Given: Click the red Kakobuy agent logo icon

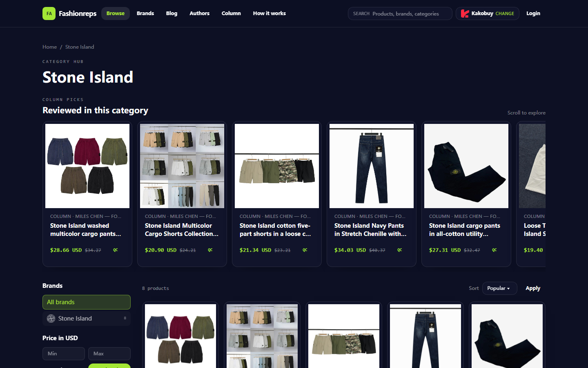Looking at the screenshot, I should (x=465, y=13).
